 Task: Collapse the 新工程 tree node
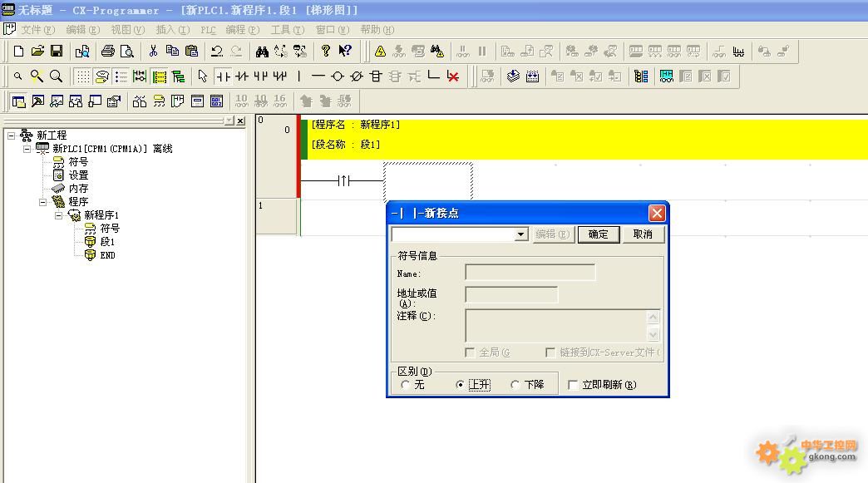[11, 136]
